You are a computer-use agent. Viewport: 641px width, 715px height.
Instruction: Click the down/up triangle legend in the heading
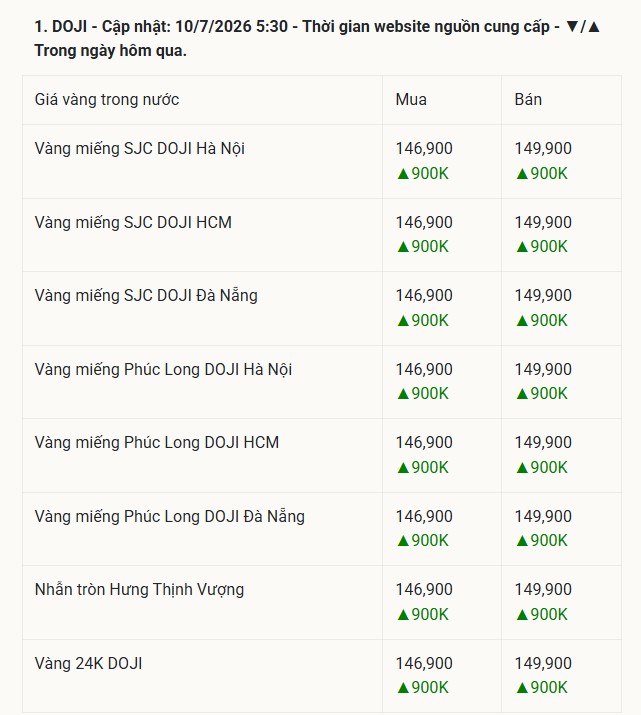click(x=583, y=27)
